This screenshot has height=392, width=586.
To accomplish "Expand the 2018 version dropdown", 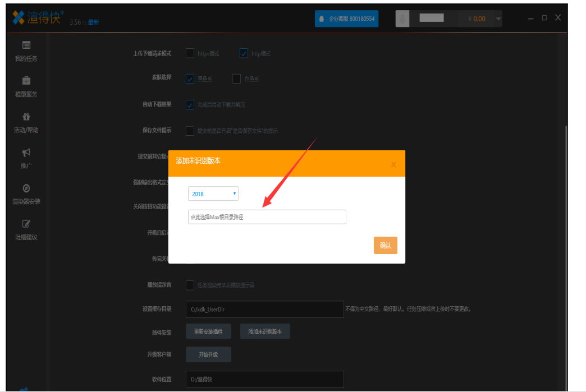I will [x=213, y=193].
